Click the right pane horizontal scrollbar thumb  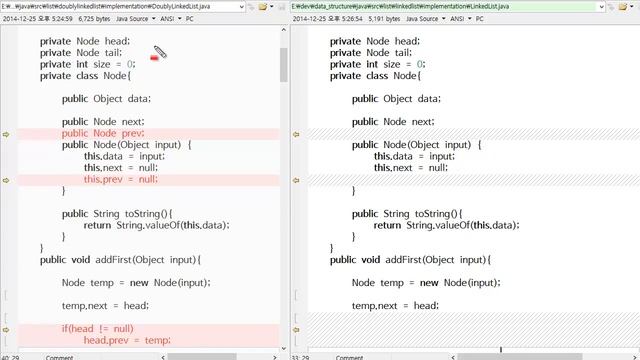tap(520, 357)
